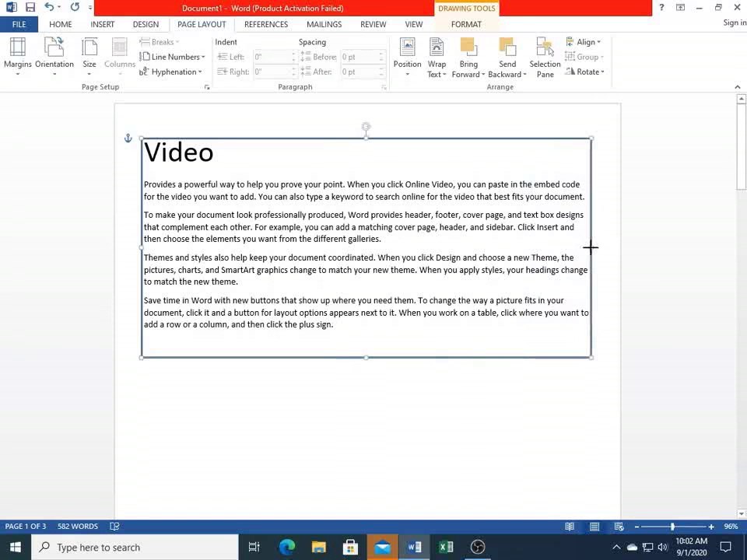Click the text box rotation handle
Screen dimensions: 747x560
click(x=366, y=126)
